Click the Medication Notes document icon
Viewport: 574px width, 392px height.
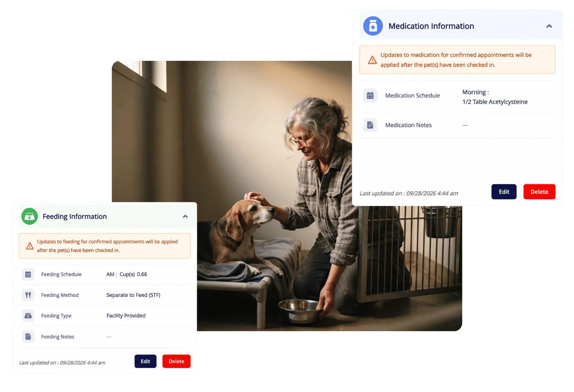tap(370, 125)
